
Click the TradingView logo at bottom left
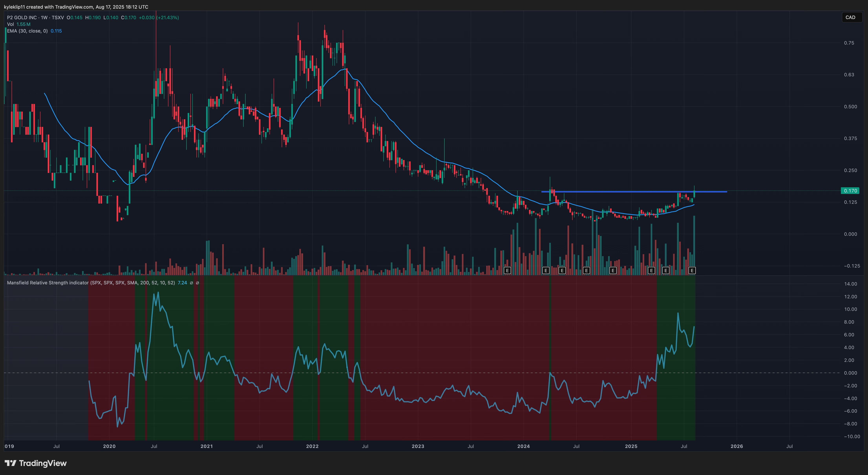pos(36,463)
